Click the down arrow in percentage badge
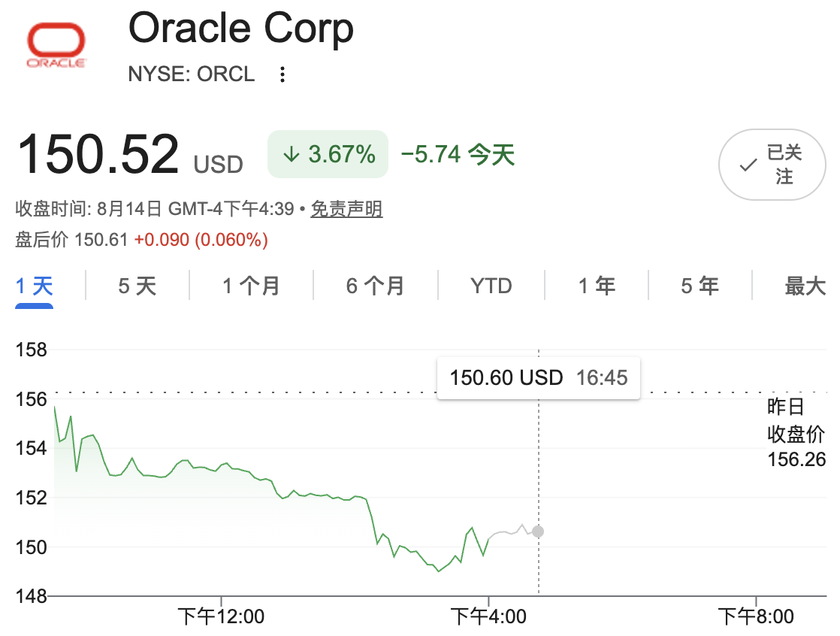This screenshot has width=840, height=636. click(292, 155)
